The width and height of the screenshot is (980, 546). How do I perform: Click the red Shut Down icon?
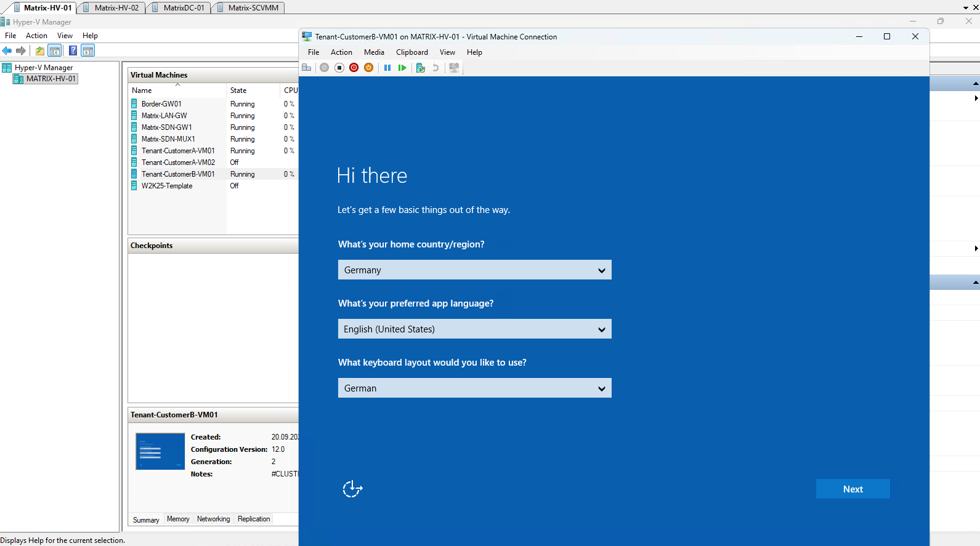(354, 68)
